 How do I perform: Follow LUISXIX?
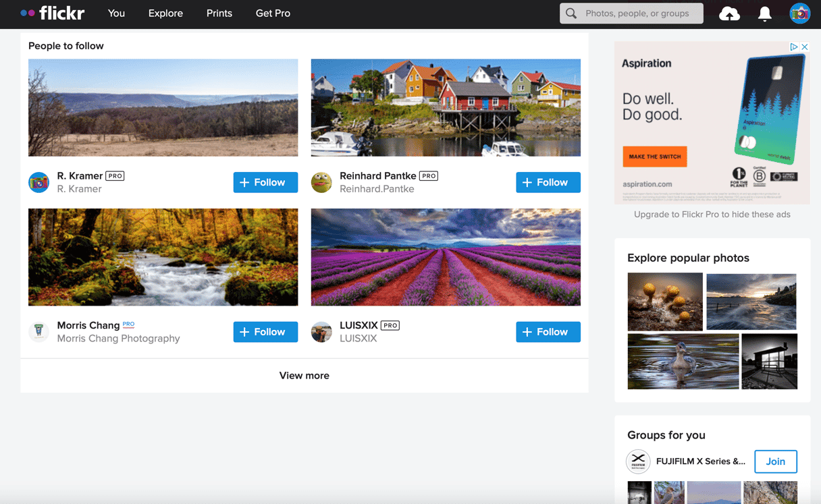pyautogui.click(x=548, y=332)
